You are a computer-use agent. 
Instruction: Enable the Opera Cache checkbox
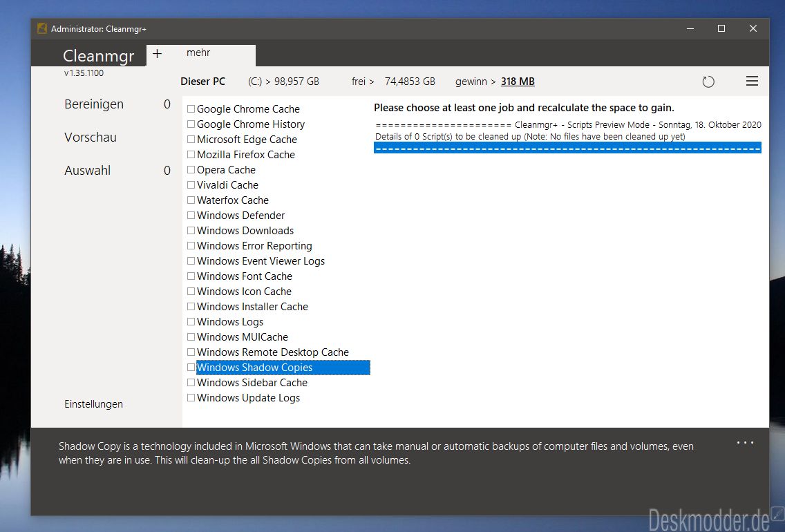[191, 169]
